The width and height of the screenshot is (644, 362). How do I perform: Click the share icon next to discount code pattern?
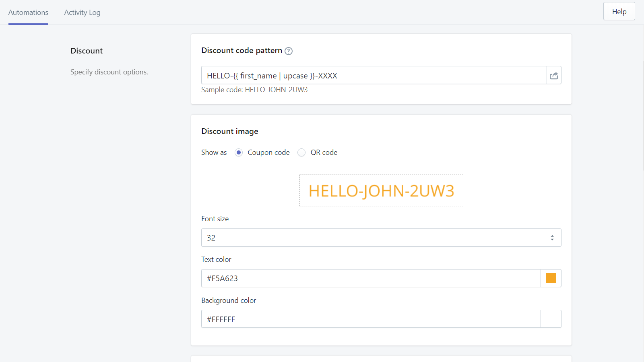[x=554, y=75]
